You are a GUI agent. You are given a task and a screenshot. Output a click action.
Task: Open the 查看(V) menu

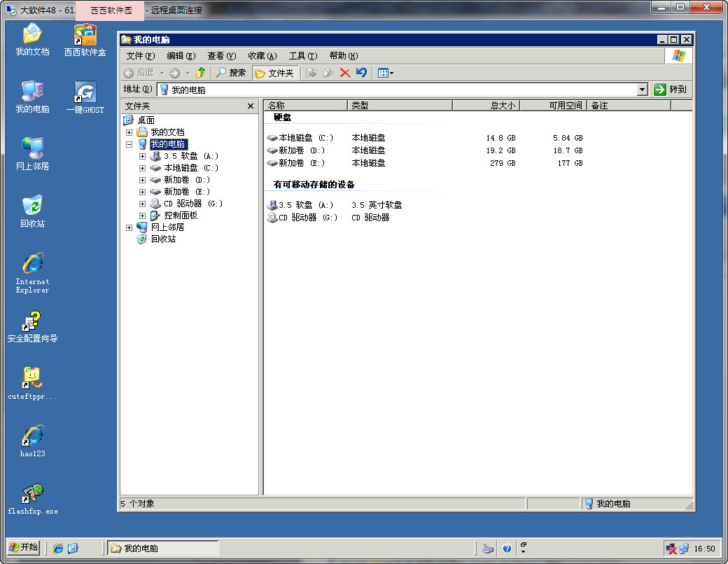coord(221,56)
